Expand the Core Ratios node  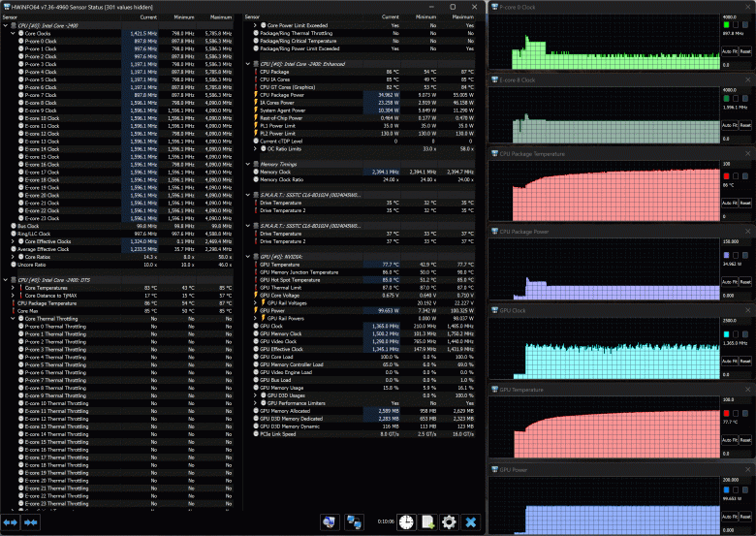pyautogui.click(x=13, y=257)
